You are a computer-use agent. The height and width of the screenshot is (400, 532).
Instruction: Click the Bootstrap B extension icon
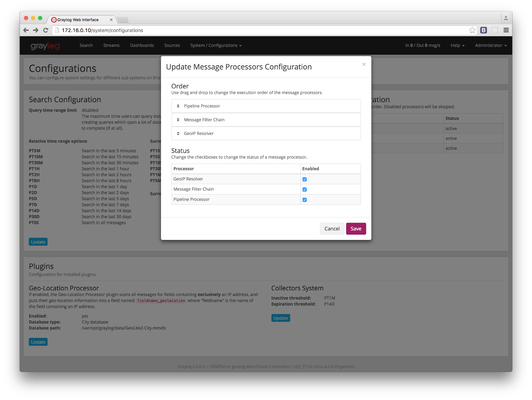484,30
